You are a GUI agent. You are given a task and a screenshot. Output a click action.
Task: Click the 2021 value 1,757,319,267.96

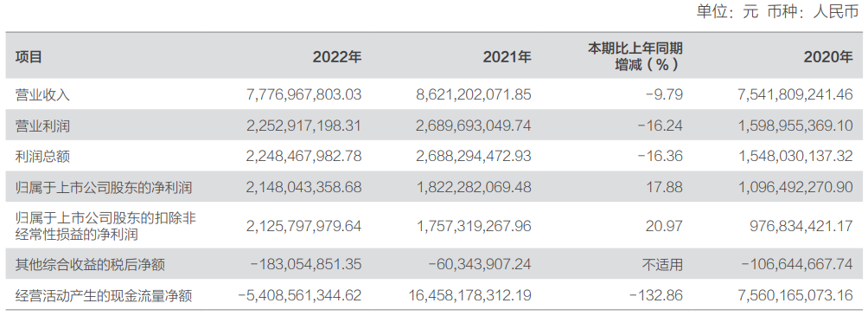(x=473, y=226)
